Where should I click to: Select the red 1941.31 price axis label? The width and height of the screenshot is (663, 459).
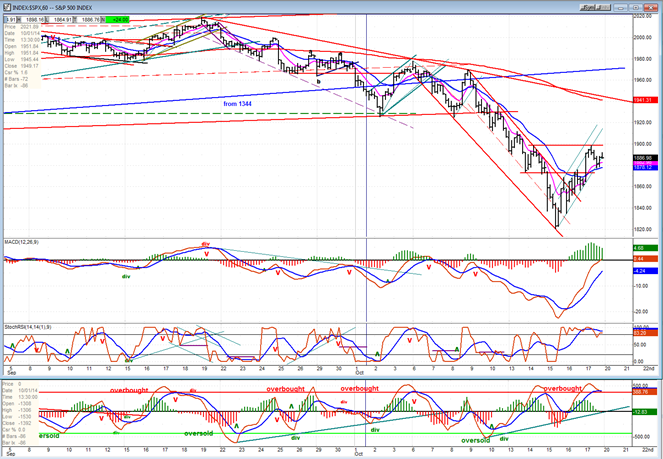(644, 100)
